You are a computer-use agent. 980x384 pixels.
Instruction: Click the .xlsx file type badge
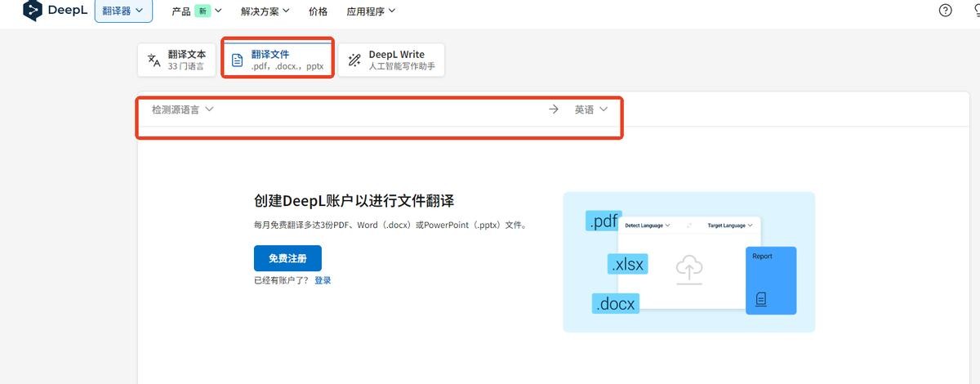point(627,264)
